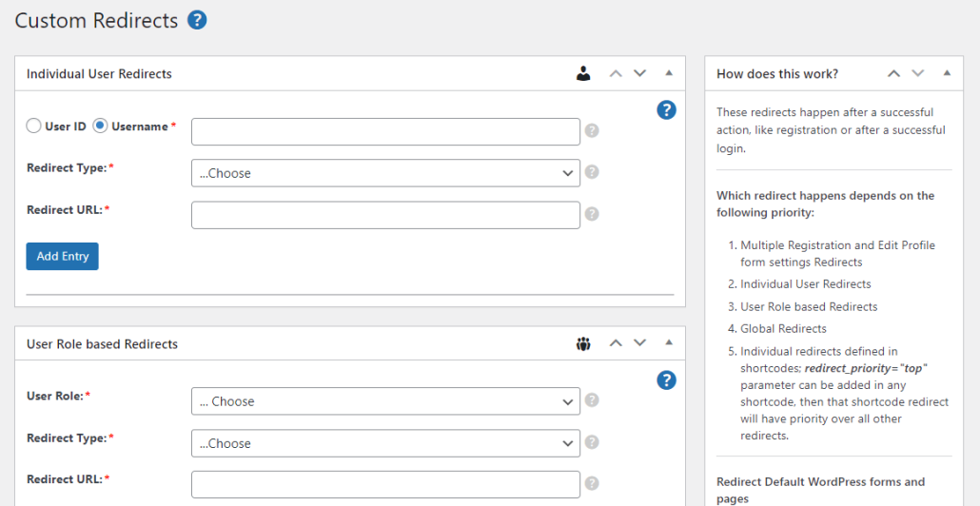Collapse the Individual User Redirects panel

tap(668, 73)
